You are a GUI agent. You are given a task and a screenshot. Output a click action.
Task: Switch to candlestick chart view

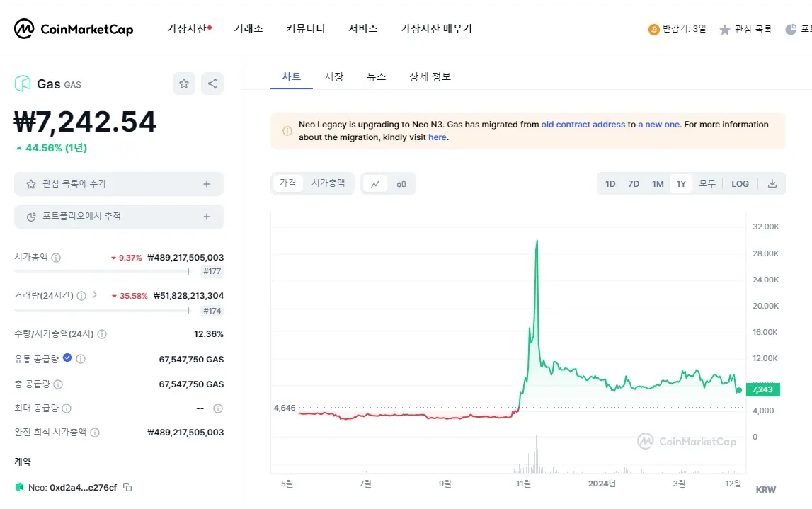pyautogui.click(x=401, y=184)
